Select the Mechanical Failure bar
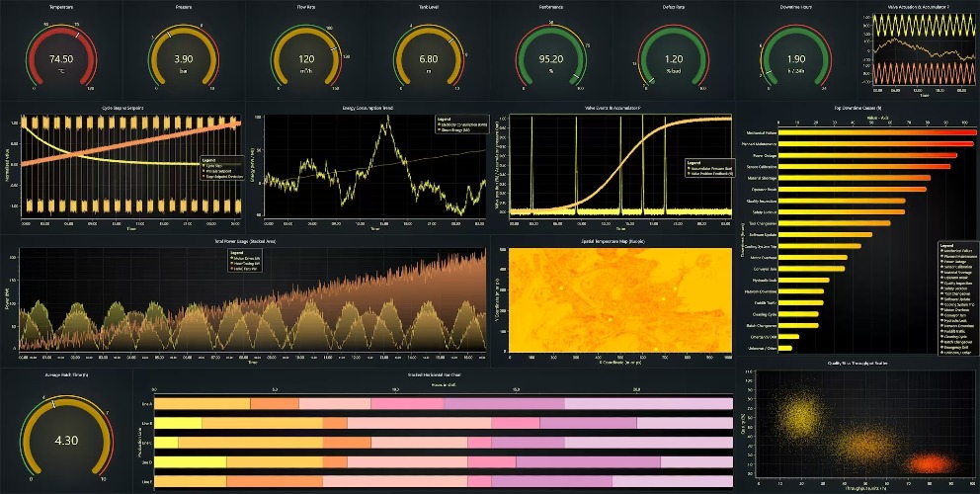The image size is (980, 494). coord(877,132)
